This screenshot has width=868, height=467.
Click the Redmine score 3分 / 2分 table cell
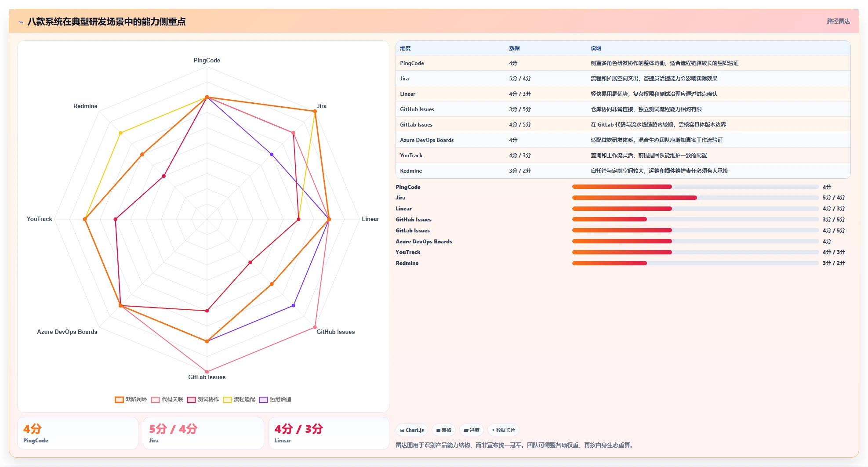click(x=520, y=171)
